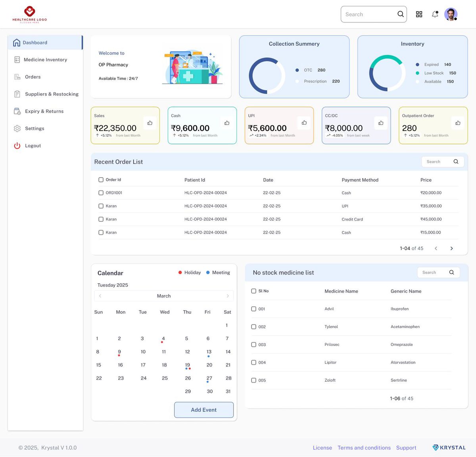Viewport: 476px width, 457px height.
Task: Click Recent Order List search field
Action: click(x=443, y=161)
